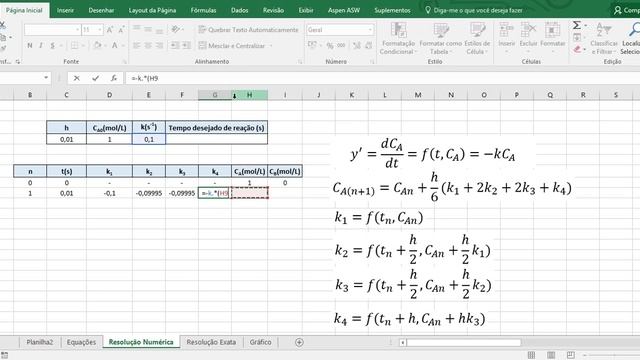Add a new sheet with the plus icon
Image resolution: width=640 pixels, height=360 pixels.
tap(299, 342)
